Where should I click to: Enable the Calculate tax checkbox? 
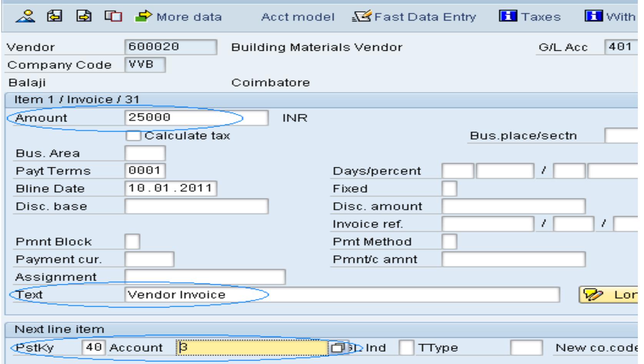tap(133, 136)
